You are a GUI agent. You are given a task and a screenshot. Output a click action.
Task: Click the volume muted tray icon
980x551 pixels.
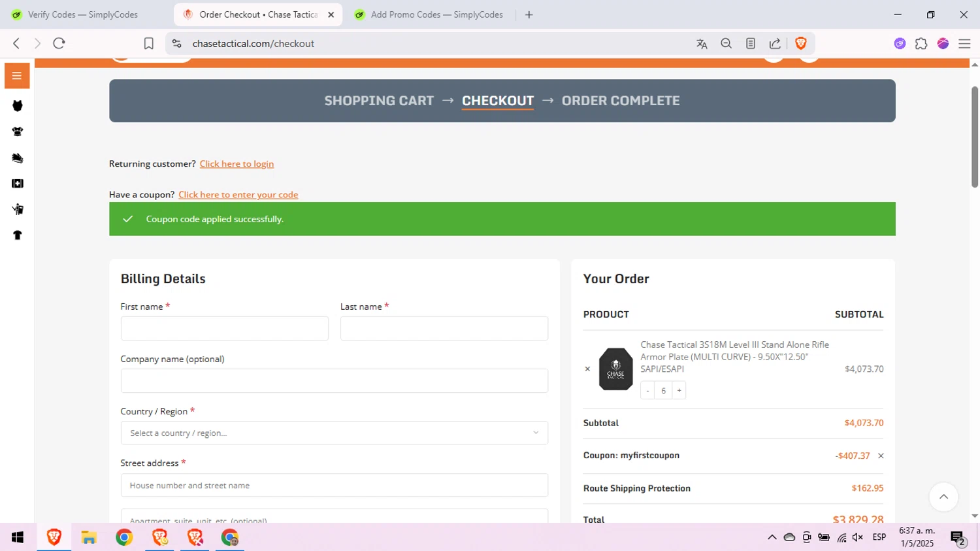tap(858, 537)
